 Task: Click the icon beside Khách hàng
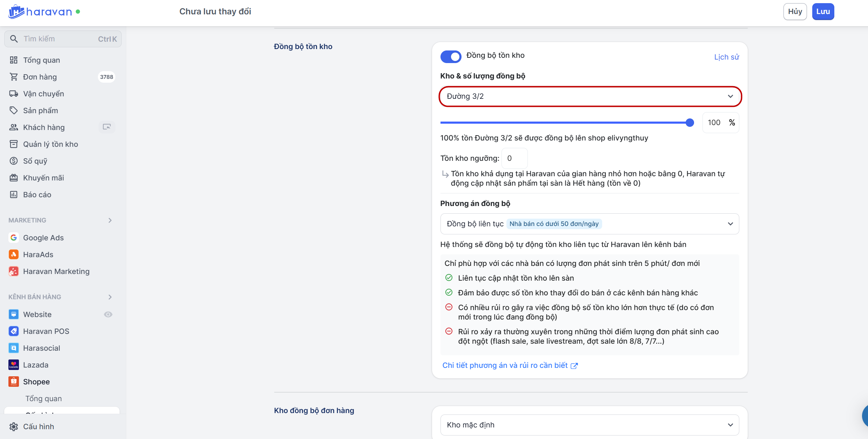(107, 127)
